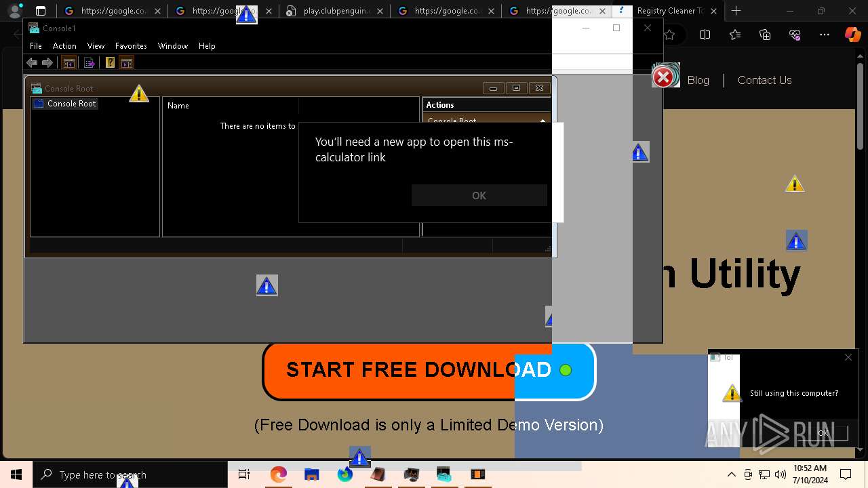Open the Contact Us link
This screenshot has width=868, height=488.
[764, 80]
